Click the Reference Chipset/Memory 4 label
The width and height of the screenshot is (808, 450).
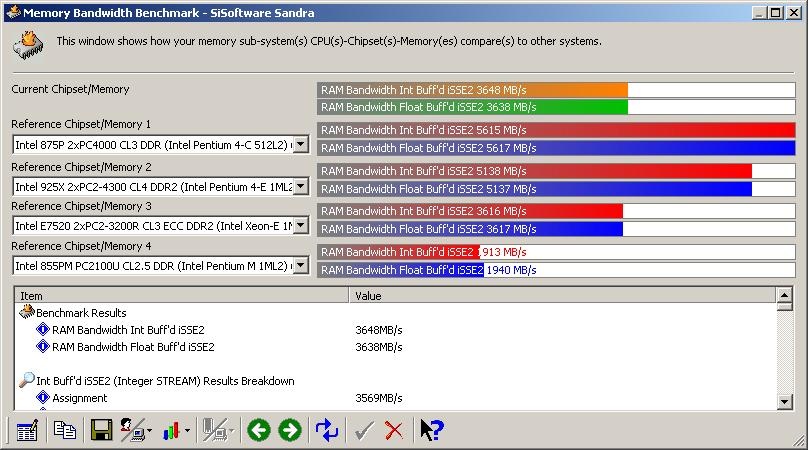[x=81, y=246]
